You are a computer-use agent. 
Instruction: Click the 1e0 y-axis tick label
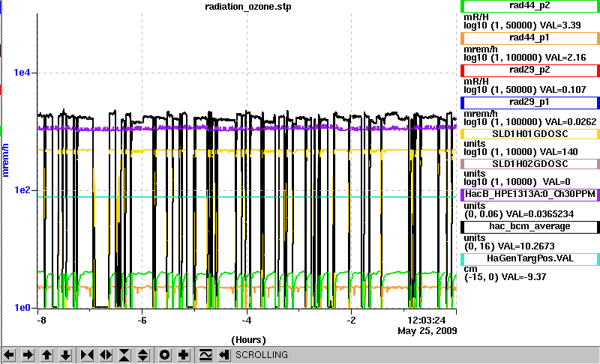[x=22, y=308]
